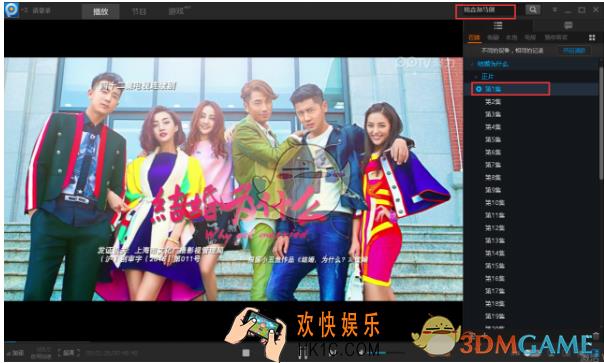
Task: Play episode 第19集
Action: (x=495, y=316)
